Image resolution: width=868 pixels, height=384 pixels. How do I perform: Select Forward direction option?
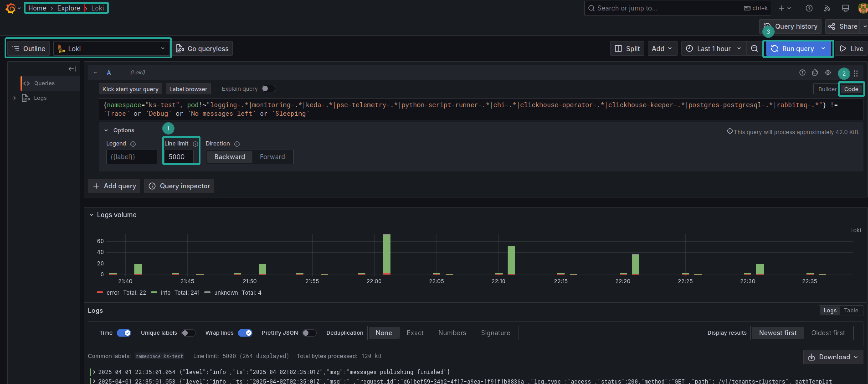click(x=272, y=157)
